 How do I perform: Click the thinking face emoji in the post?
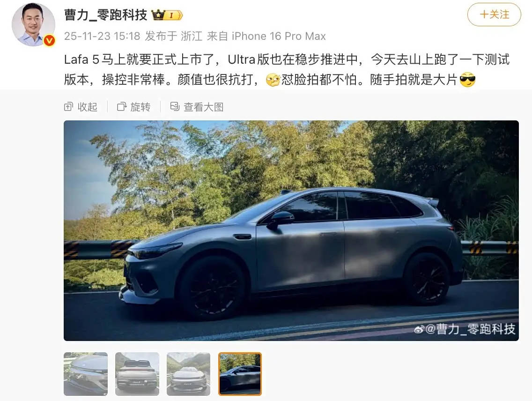[273, 80]
